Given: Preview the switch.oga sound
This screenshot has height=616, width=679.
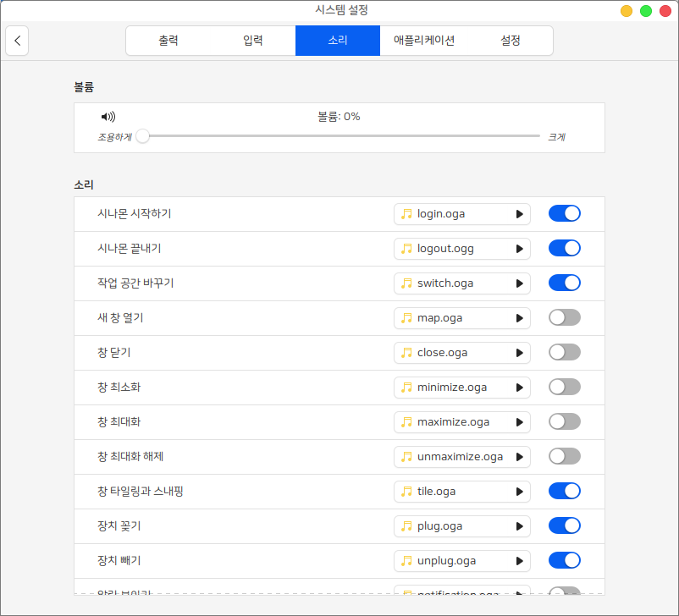Looking at the screenshot, I should pyautogui.click(x=519, y=283).
